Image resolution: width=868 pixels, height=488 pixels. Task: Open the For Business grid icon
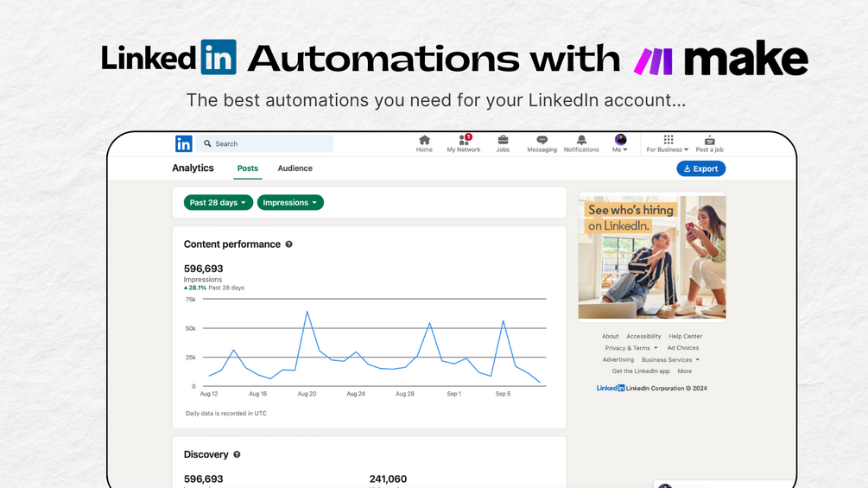point(668,139)
